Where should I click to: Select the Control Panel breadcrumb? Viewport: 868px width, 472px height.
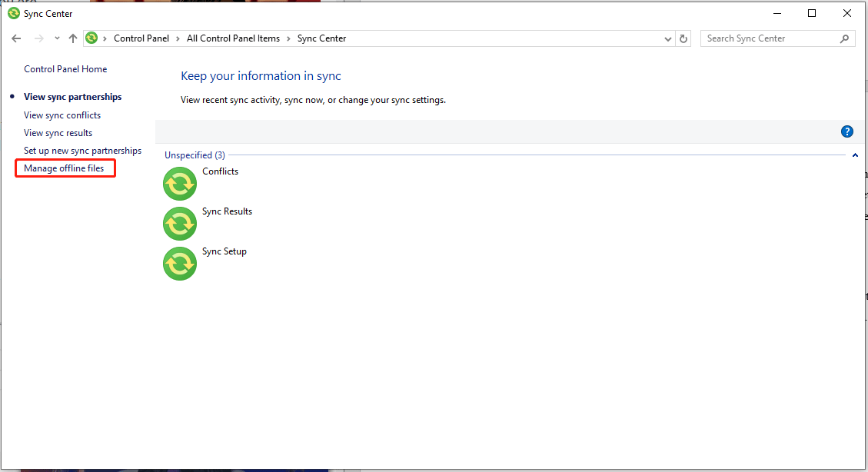141,38
